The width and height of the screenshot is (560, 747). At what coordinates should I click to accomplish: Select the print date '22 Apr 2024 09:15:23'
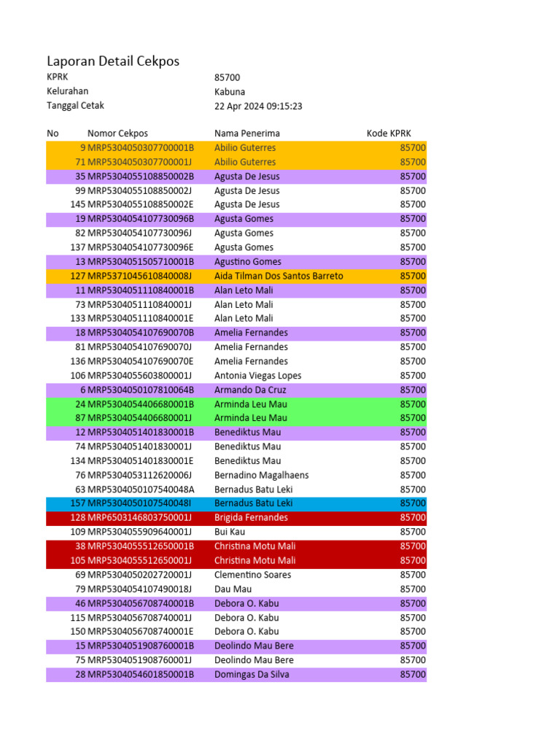[x=258, y=107]
